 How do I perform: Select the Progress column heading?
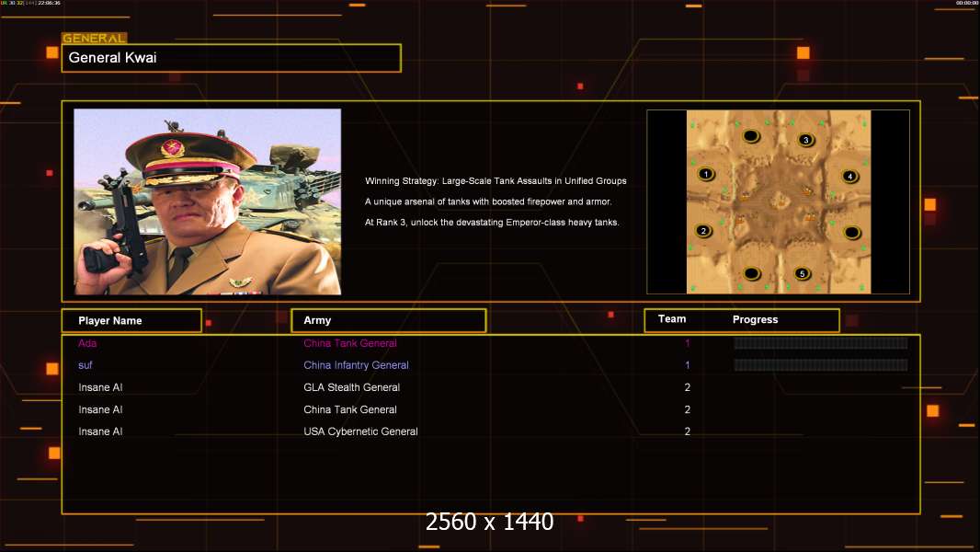(755, 319)
